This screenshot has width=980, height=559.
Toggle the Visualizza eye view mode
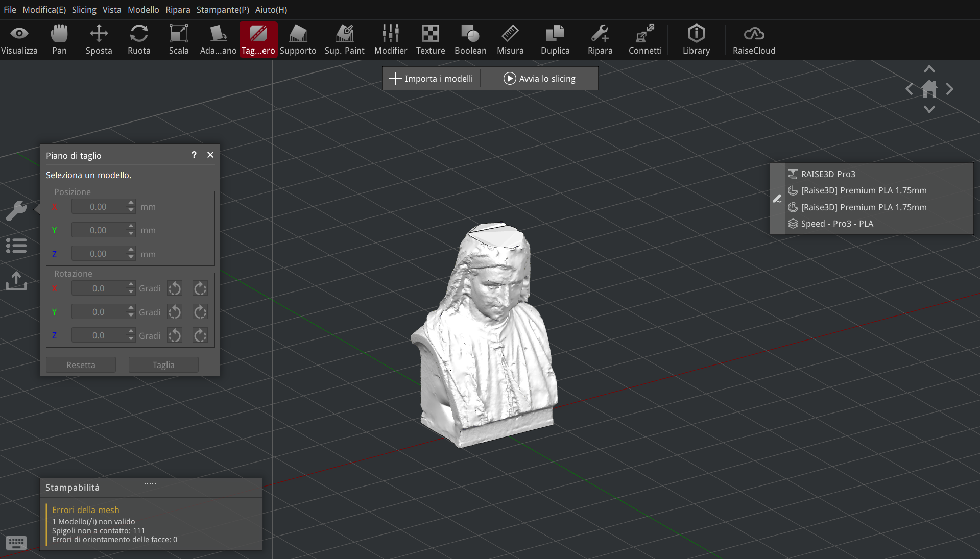(19, 40)
